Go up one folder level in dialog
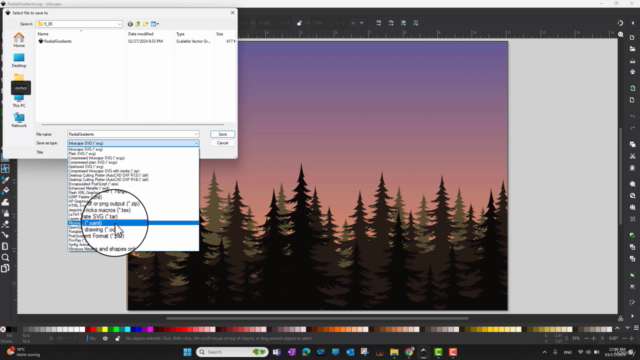 click(x=138, y=24)
